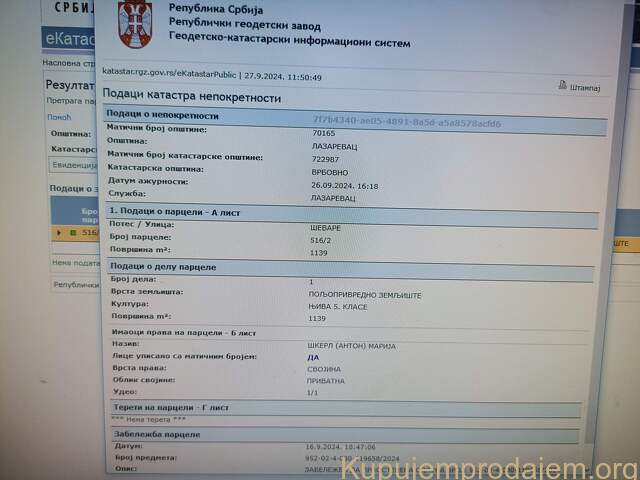This screenshot has width=640, height=480.
Task: Click the printer icon beside Штампај
Action: click(x=562, y=86)
